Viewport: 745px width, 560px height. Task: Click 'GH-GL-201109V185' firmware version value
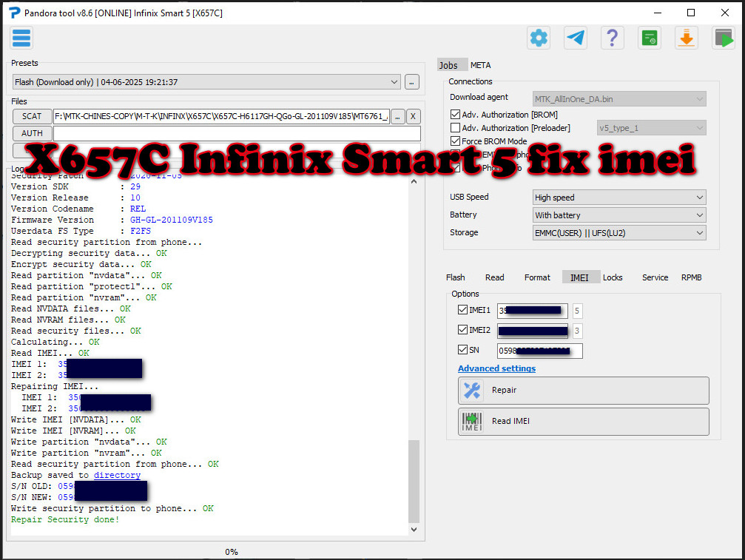[x=172, y=220]
